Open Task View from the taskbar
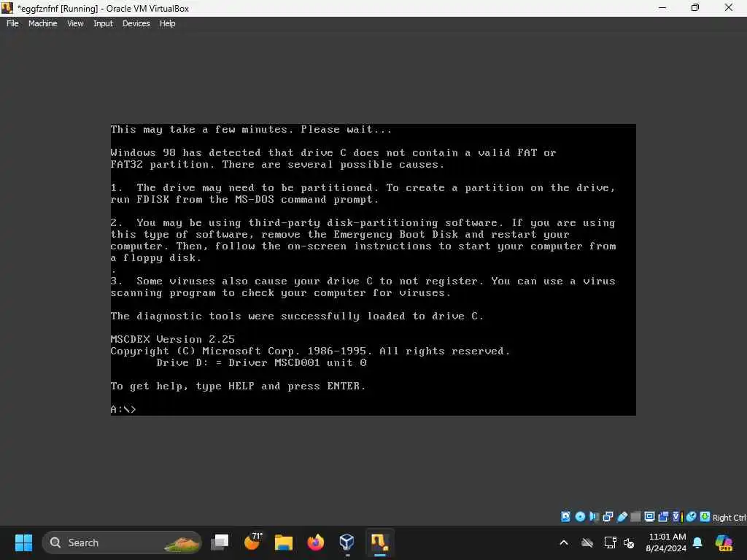The width and height of the screenshot is (747, 560). click(x=220, y=542)
